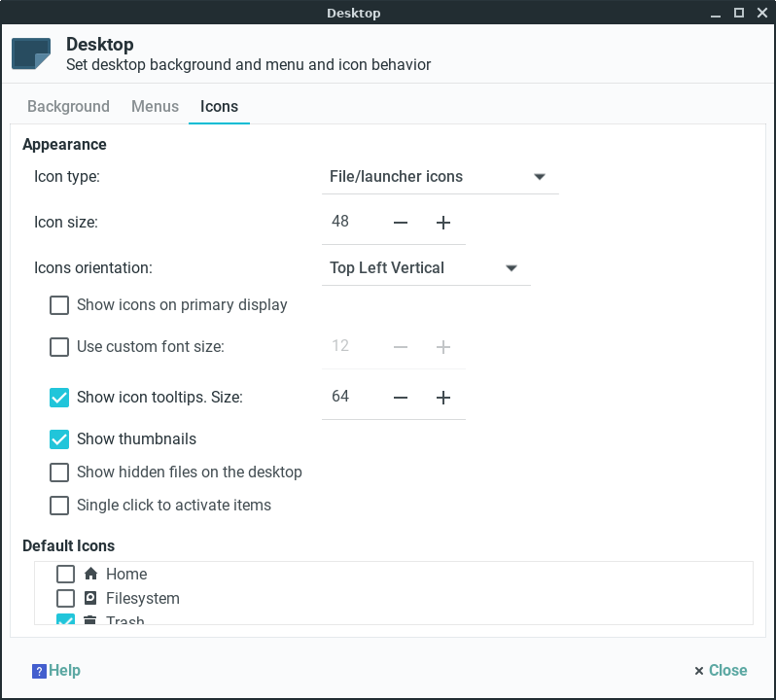Disable Show thumbnails checkbox

point(59,439)
